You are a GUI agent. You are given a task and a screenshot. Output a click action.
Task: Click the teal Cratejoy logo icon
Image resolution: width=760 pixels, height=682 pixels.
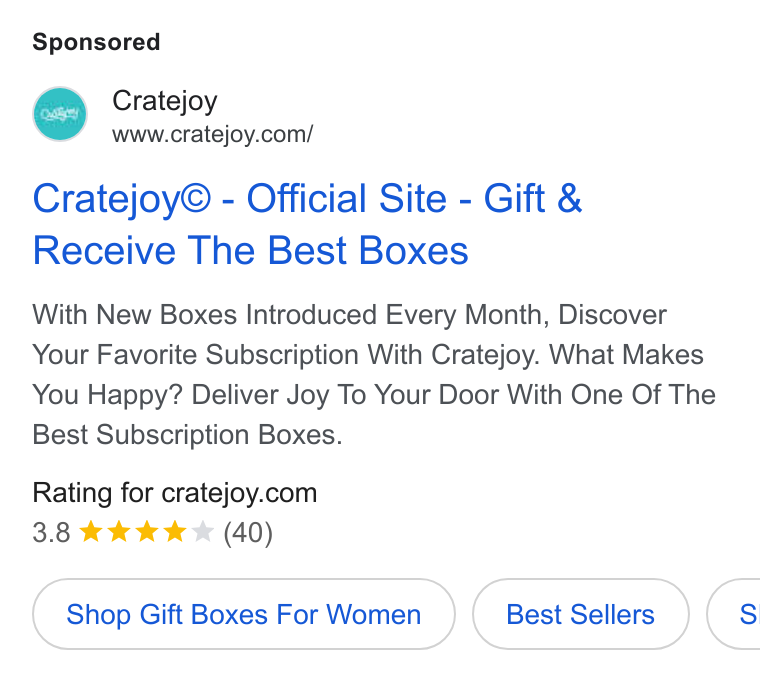[60, 114]
